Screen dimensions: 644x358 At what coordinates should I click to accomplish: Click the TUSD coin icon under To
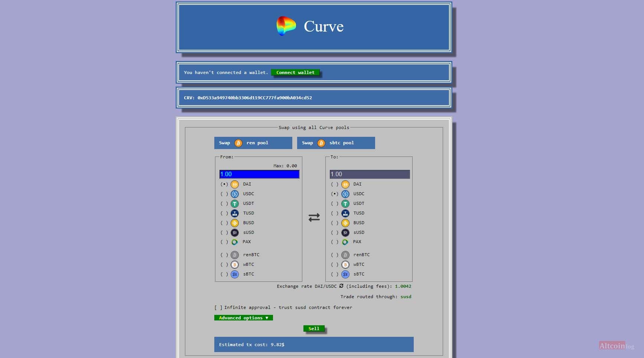pos(345,213)
